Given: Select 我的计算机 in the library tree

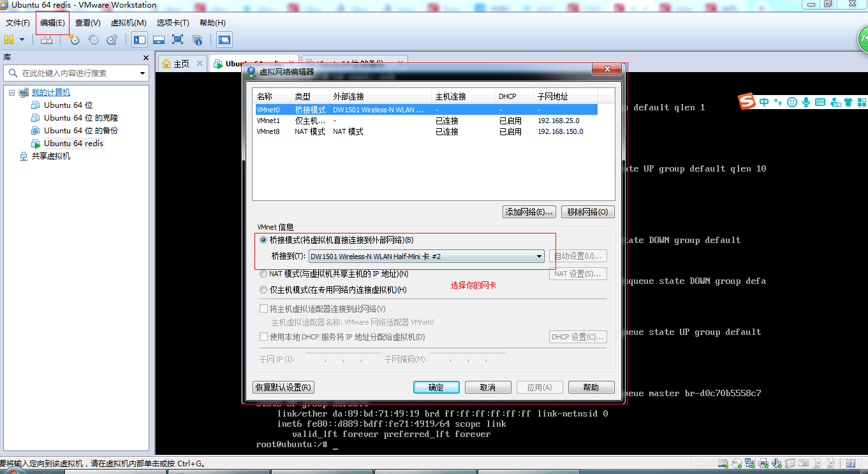Looking at the screenshot, I should coord(51,93).
